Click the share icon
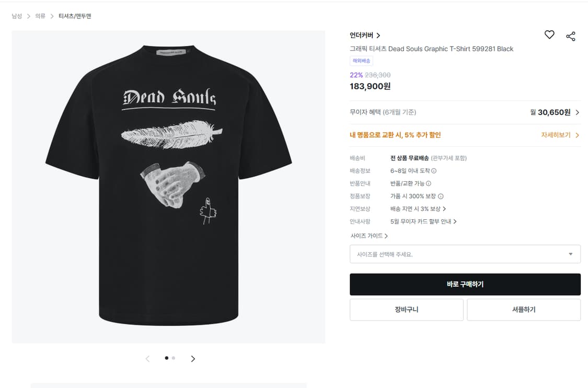The width and height of the screenshot is (588, 388). pos(571,36)
